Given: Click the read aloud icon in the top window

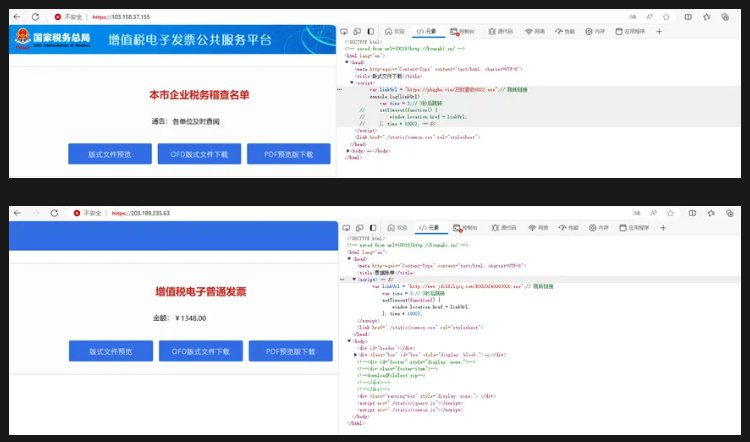Looking at the screenshot, I should coord(650,17).
